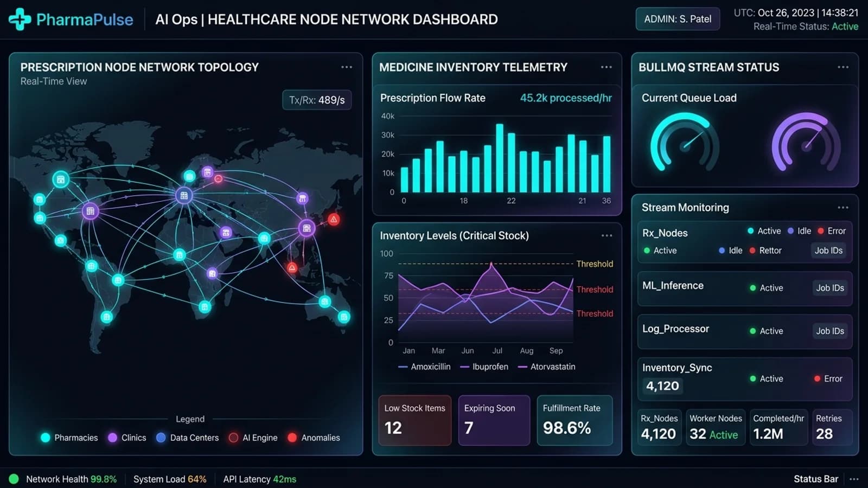
Task: Select the red anomaly node in Southeast Asia
Action: point(292,267)
